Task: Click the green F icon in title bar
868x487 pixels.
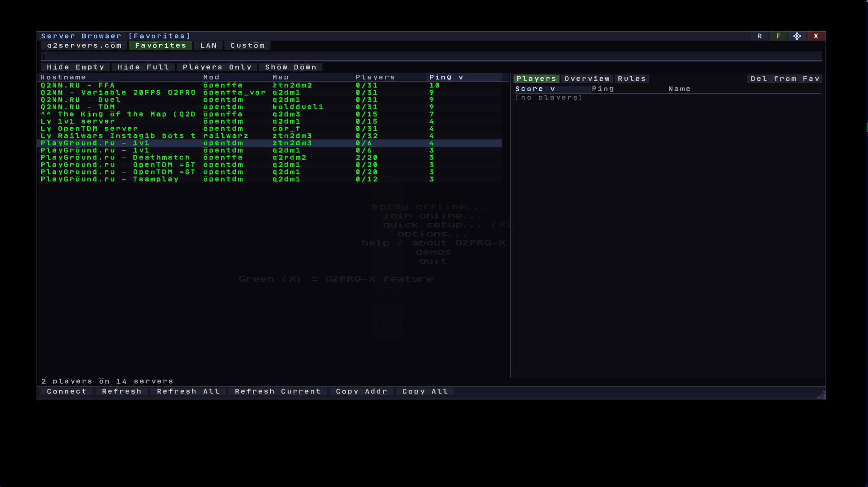Action: [x=778, y=36]
